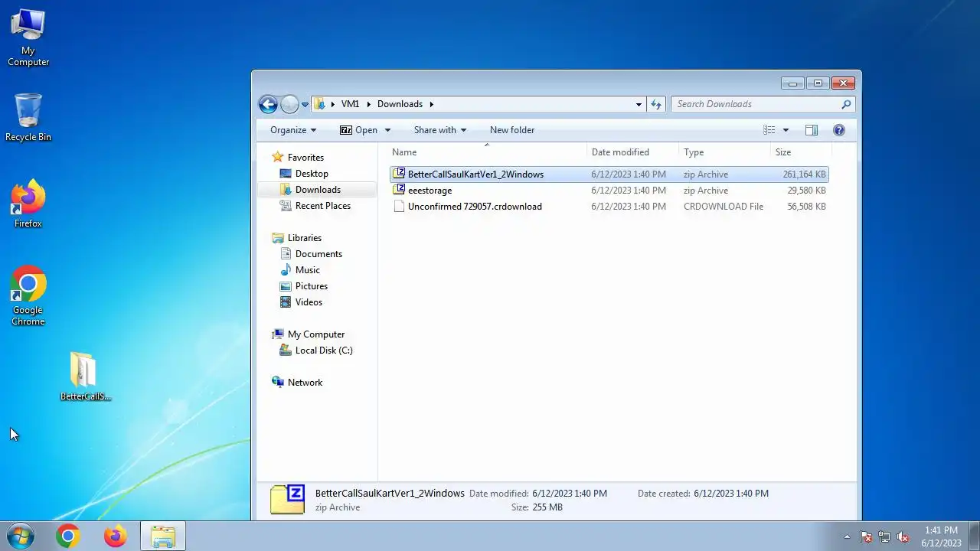Click the Forward navigation arrow
Viewport: 980px width, 551px height.
pos(289,105)
